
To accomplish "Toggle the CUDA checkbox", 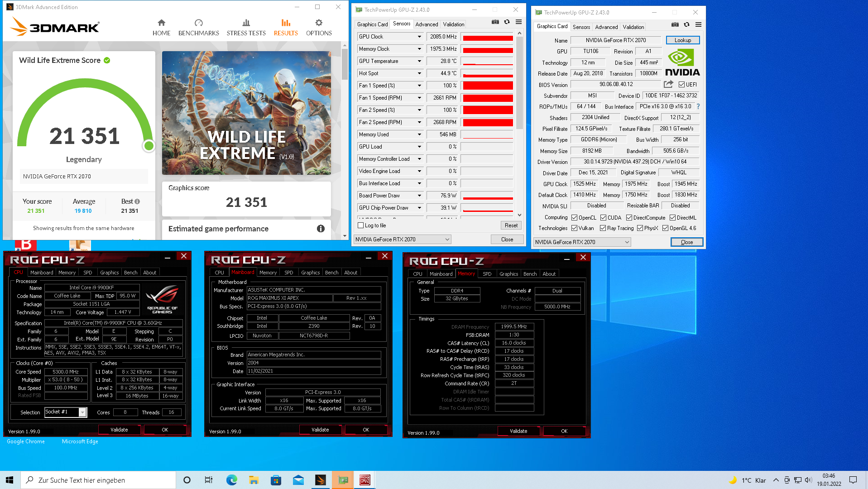I will pos(603,218).
